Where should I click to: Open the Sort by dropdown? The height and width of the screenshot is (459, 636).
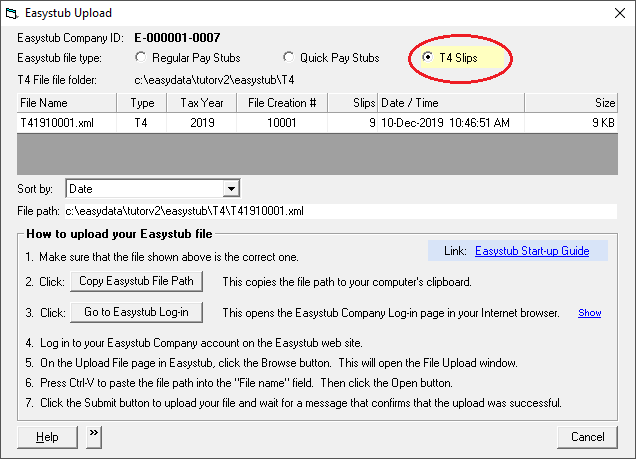click(231, 189)
